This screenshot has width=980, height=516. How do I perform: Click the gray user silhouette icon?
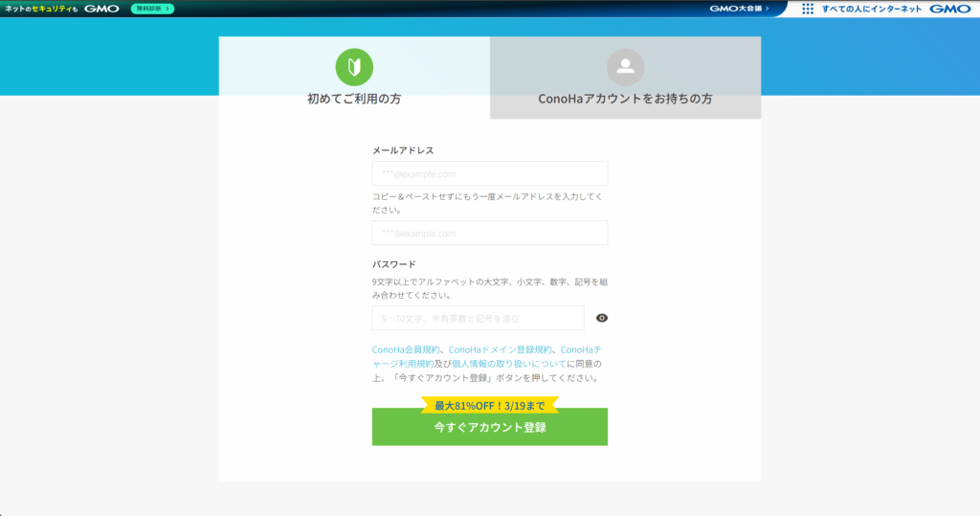[625, 67]
